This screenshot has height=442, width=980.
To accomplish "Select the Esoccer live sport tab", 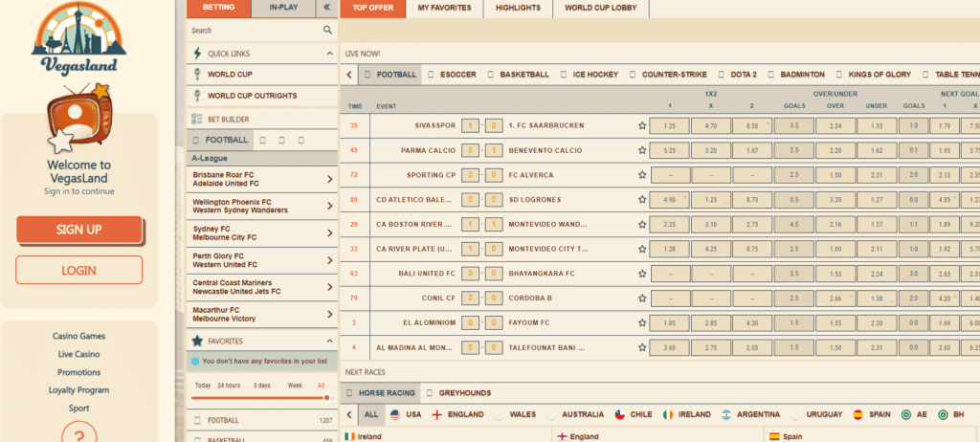I will pos(452,75).
